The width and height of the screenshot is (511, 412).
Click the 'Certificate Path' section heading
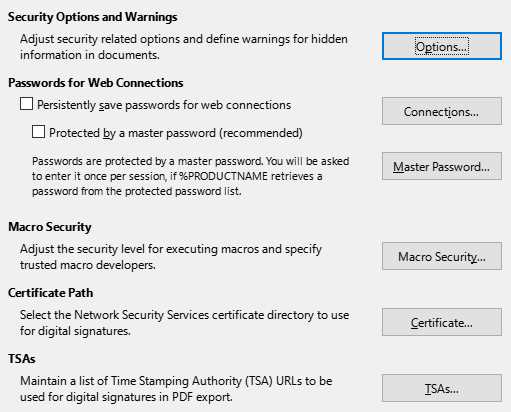tap(50, 293)
